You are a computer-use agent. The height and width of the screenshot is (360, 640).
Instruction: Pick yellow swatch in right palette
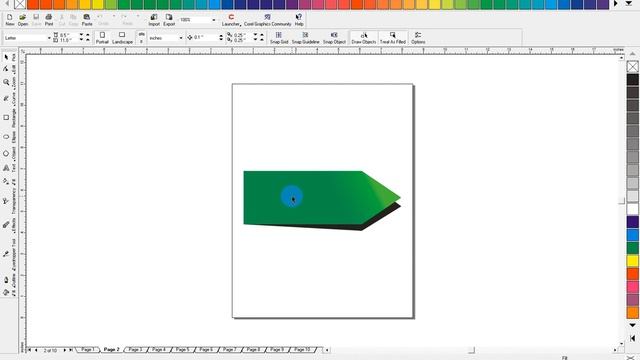click(633, 261)
